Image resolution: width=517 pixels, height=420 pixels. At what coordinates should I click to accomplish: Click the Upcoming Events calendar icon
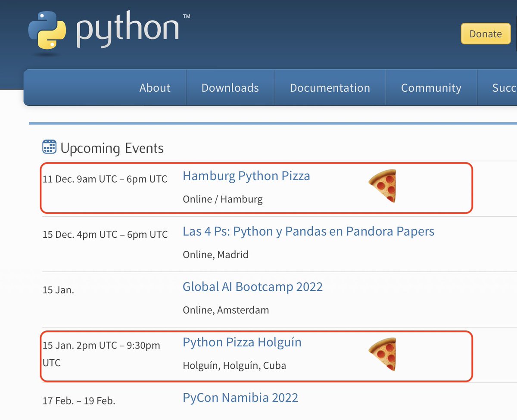pyautogui.click(x=49, y=147)
